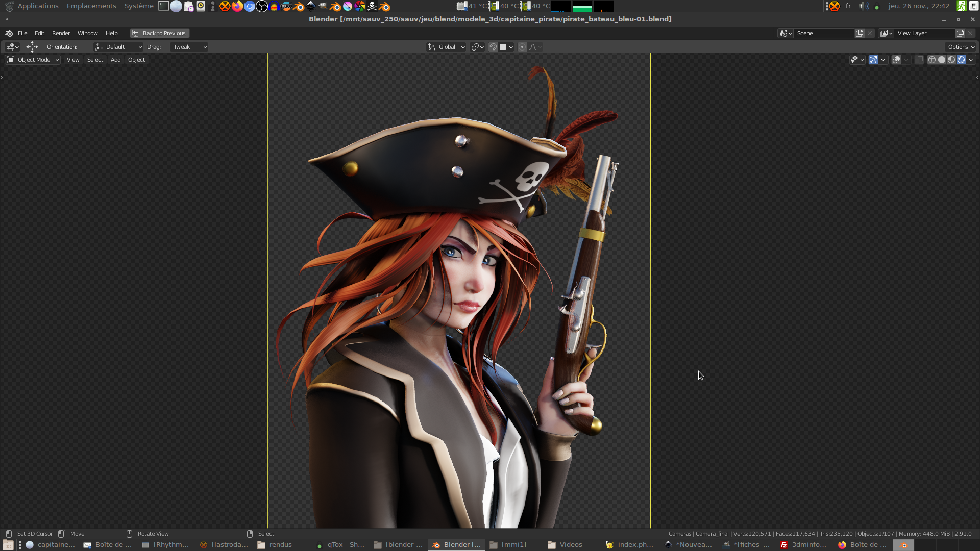Click the Blender logo menu icon
This screenshot has width=980, height=551.
pos(9,33)
